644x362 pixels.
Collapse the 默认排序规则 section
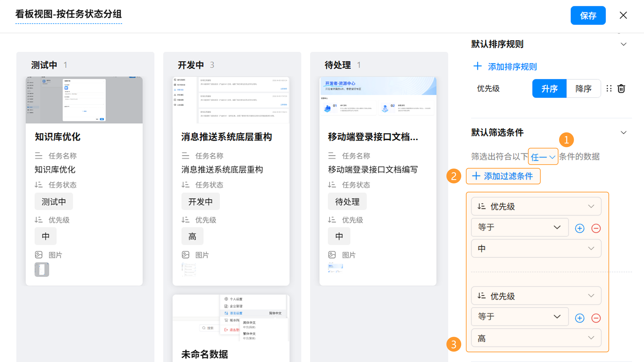(624, 44)
